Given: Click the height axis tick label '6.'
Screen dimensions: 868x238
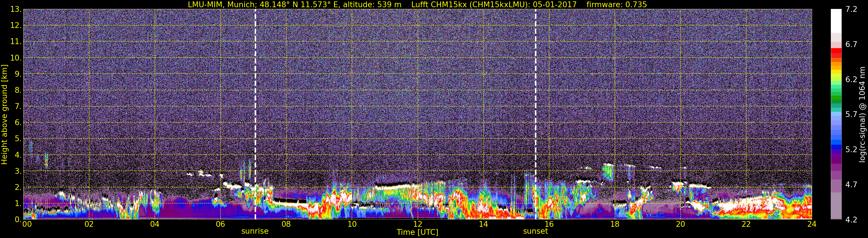Looking at the screenshot, I should [x=18, y=123].
